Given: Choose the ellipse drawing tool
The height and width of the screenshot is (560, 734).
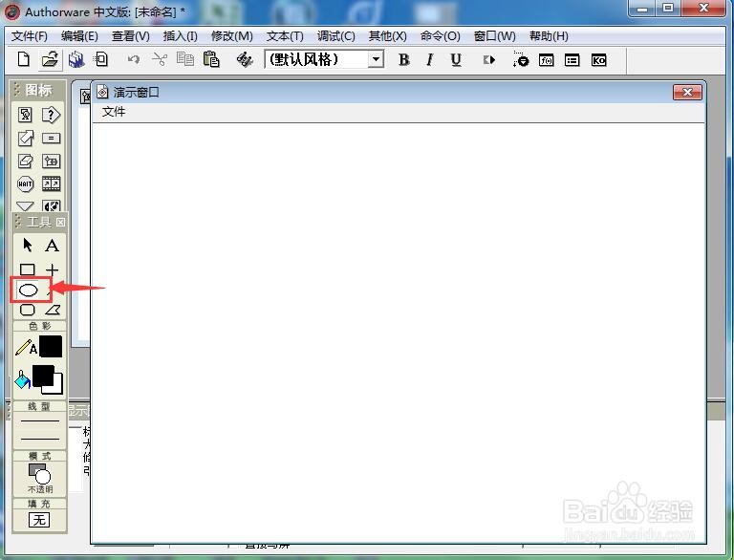Looking at the screenshot, I should point(28,291).
